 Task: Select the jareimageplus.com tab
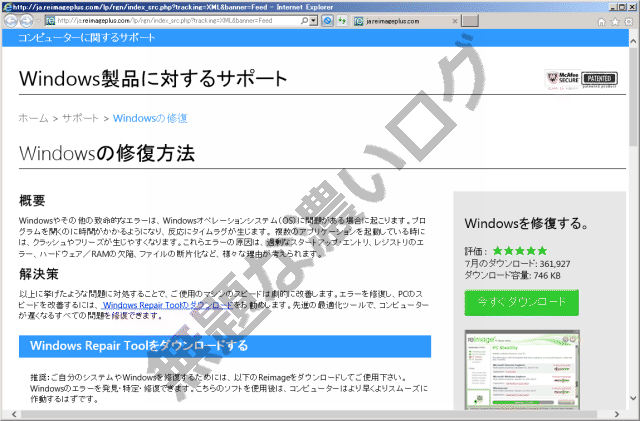pyautogui.click(x=404, y=21)
